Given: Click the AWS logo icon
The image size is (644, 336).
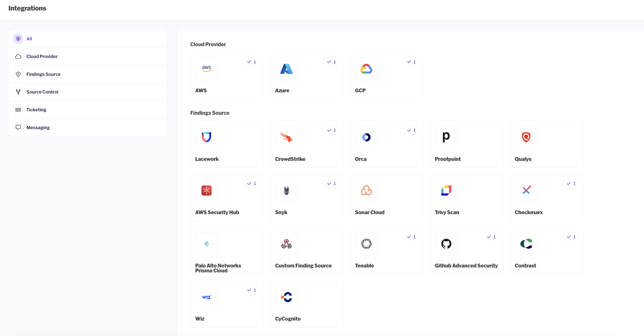Looking at the screenshot, I should coord(206,69).
